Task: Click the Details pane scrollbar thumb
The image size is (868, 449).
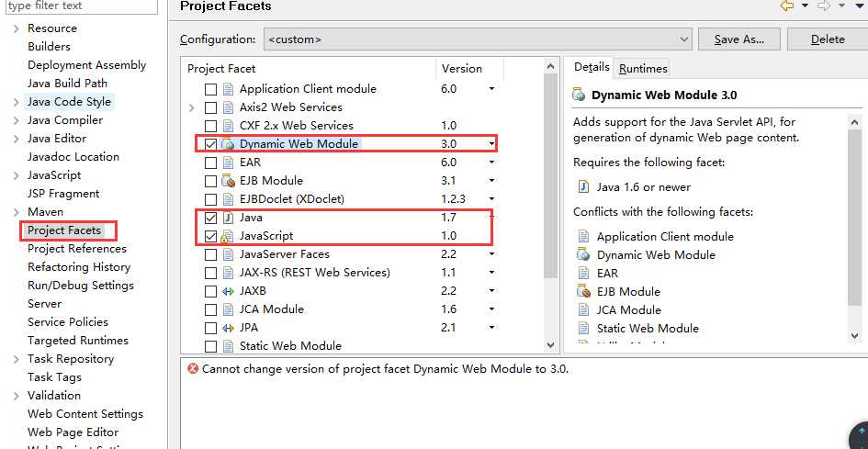Action: [855, 217]
